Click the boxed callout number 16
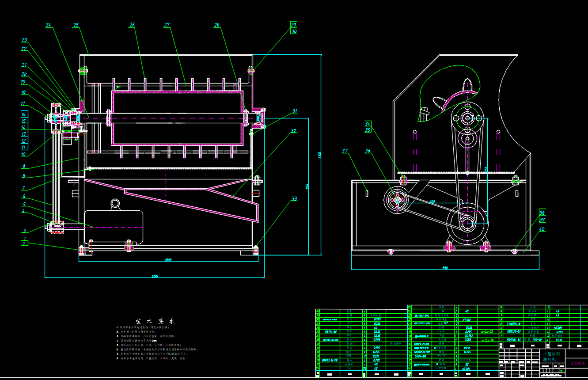 click(x=24, y=114)
